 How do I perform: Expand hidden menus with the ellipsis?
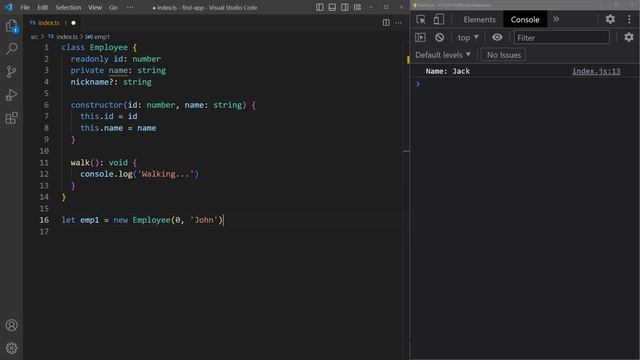click(x=130, y=7)
